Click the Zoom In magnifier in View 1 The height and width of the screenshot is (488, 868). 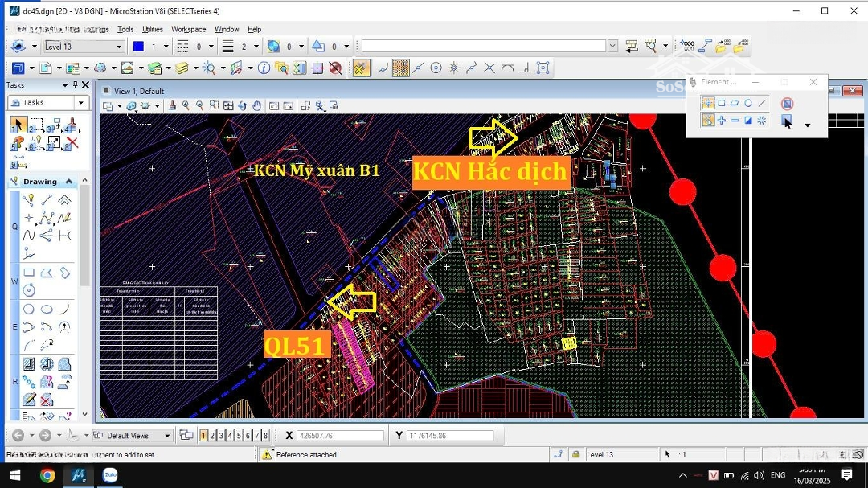point(186,106)
